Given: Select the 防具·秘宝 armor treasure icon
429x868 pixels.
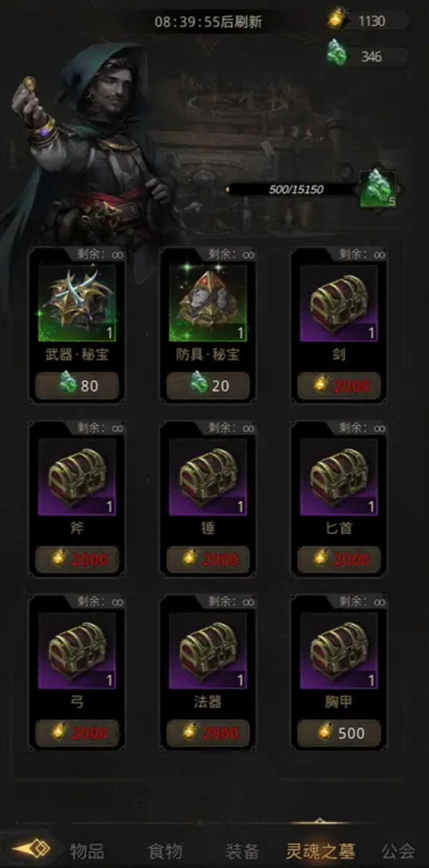Looking at the screenshot, I should click(208, 302).
